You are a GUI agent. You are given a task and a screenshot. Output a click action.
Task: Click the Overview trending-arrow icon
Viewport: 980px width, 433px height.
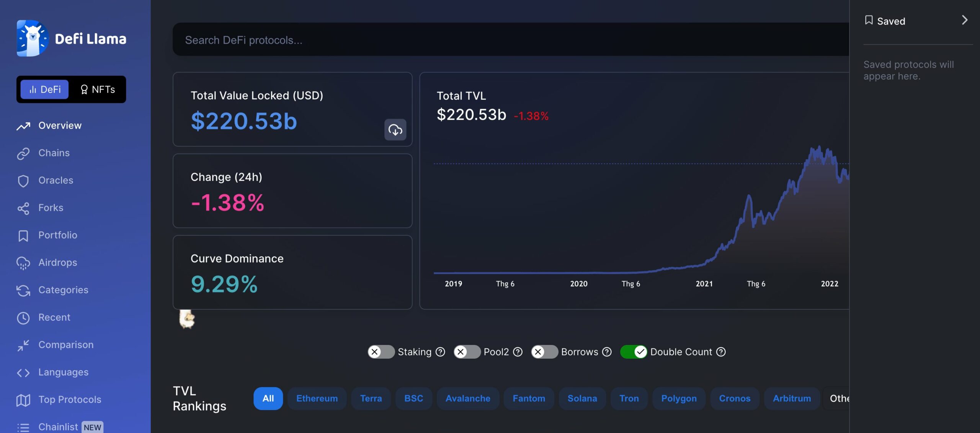click(x=23, y=126)
